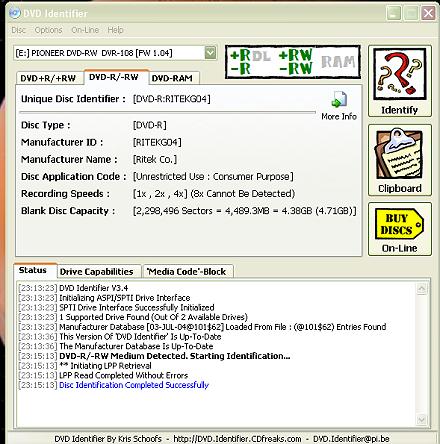Click the Blank Disc Capacity sectors value
The height and width of the screenshot is (444, 440).
coord(244,211)
